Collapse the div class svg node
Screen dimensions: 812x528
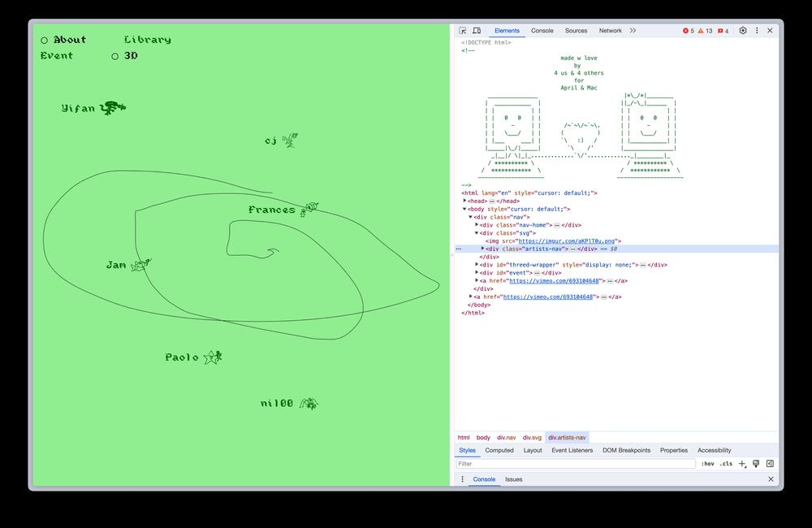(477, 232)
